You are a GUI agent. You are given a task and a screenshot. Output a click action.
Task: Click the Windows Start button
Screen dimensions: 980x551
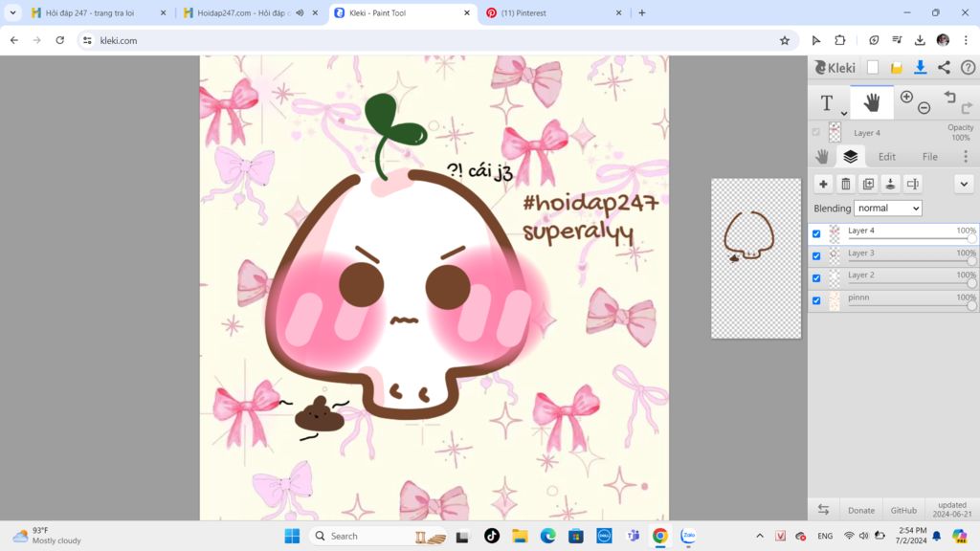(292, 536)
